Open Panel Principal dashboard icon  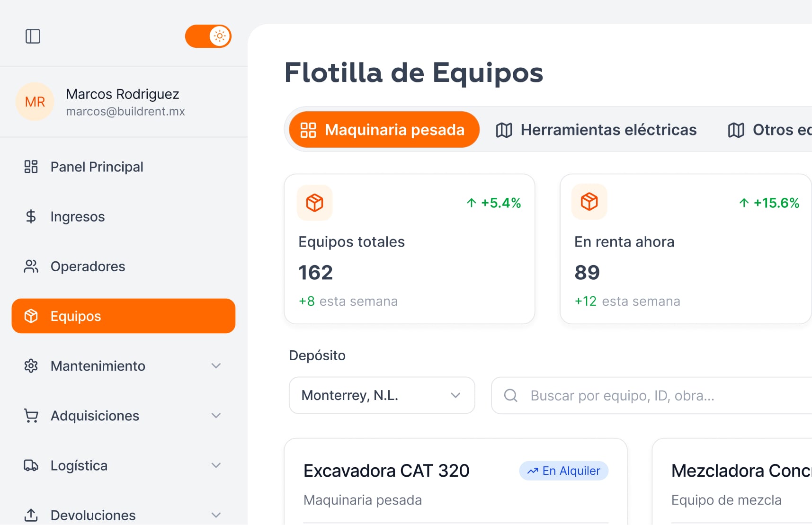(31, 167)
